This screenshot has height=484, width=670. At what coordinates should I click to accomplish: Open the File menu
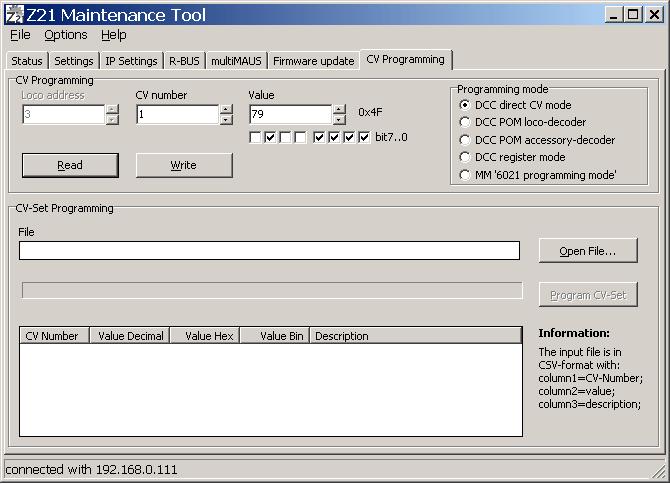pyautogui.click(x=20, y=35)
